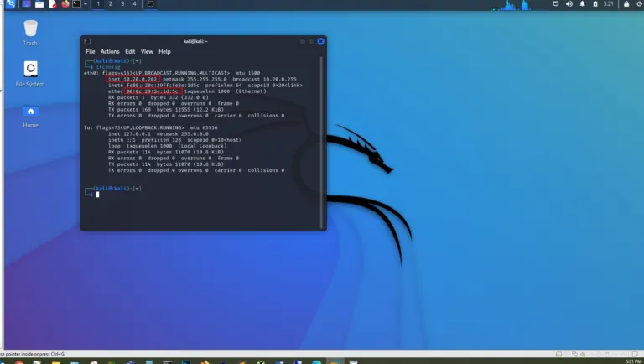644x364 pixels.
Task: Switch to workspace 1
Action: click(98, 4)
